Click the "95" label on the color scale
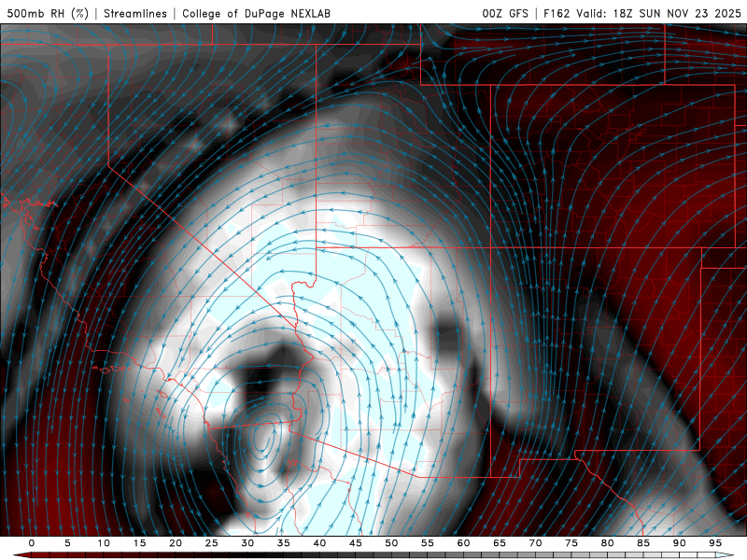The image size is (747, 560). [x=714, y=543]
